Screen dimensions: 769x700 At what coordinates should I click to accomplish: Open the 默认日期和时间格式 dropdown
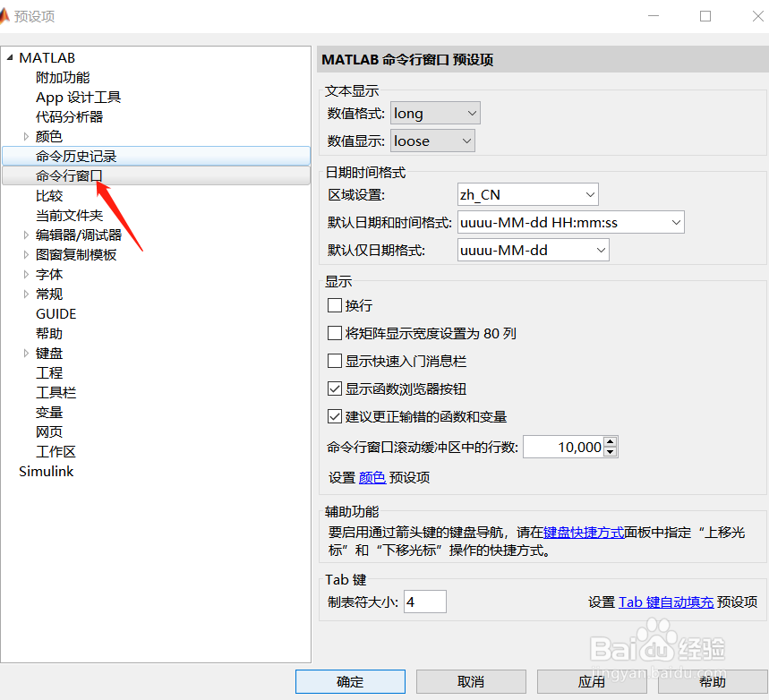click(571, 222)
